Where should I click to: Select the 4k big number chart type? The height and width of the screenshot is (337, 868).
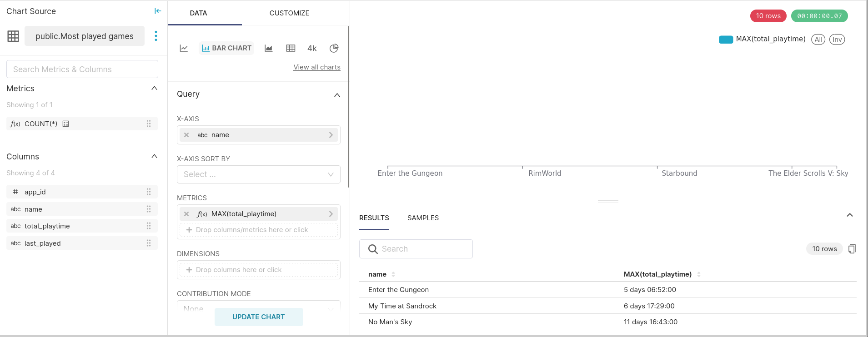pyautogui.click(x=312, y=48)
